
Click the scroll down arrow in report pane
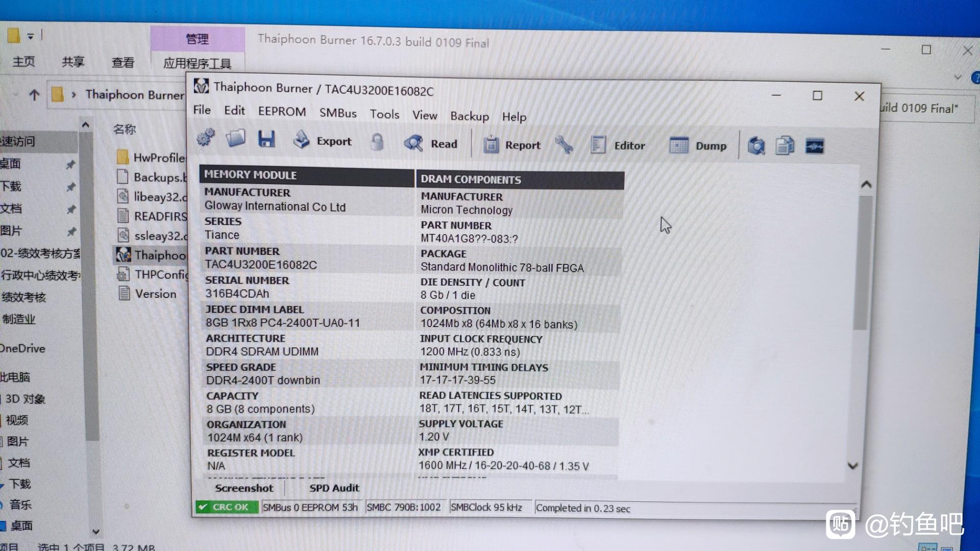(x=853, y=465)
